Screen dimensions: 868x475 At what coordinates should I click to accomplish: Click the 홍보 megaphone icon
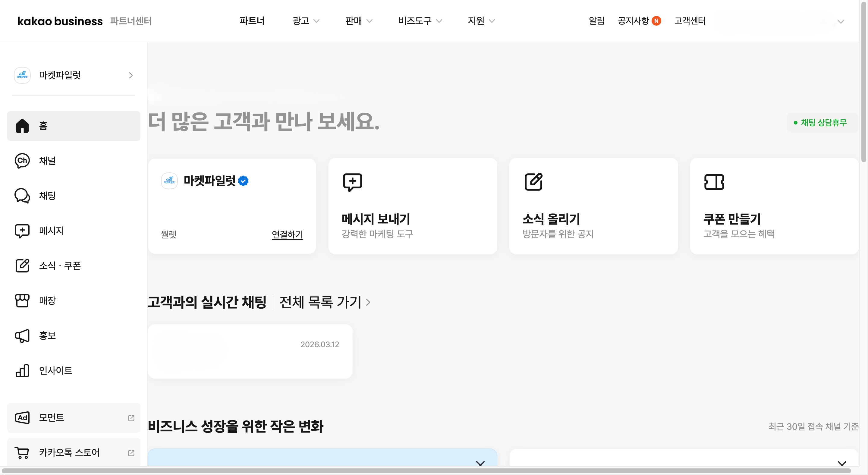[x=22, y=335]
